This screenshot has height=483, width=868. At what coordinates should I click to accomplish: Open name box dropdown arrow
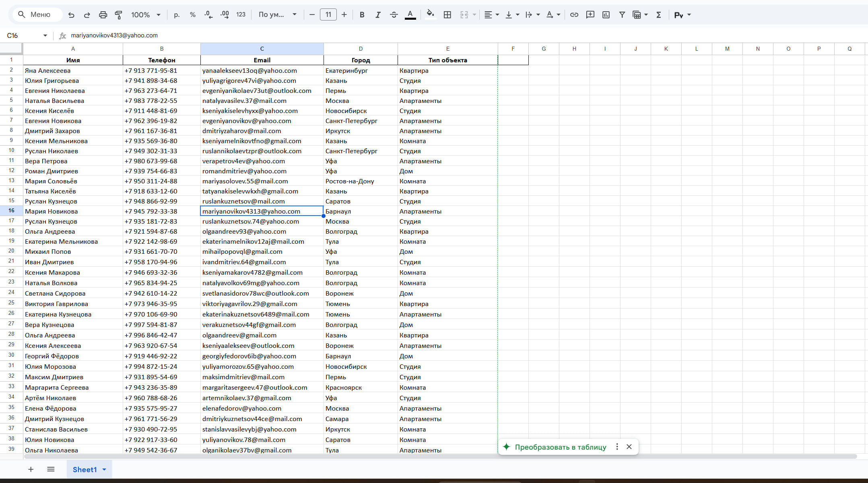pyautogui.click(x=45, y=35)
